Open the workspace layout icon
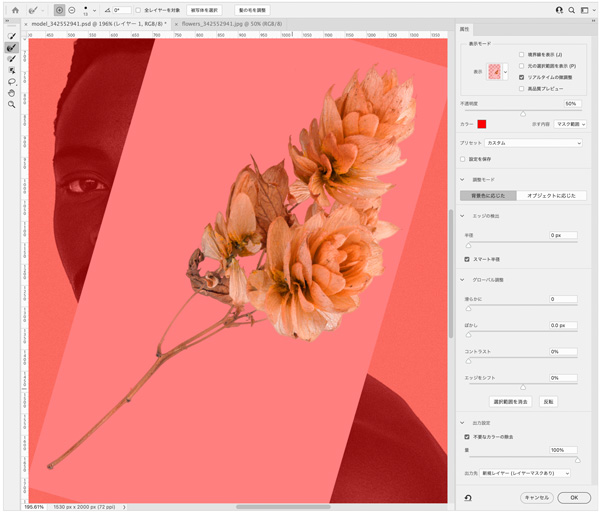The width and height of the screenshot is (600, 512). [584, 10]
